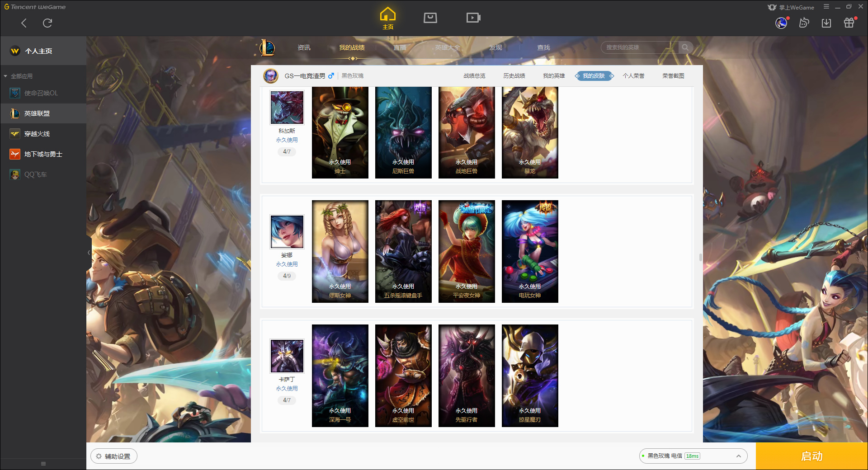Switch to the 英雄大全 tab
868x470 pixels.
point(448,47)
